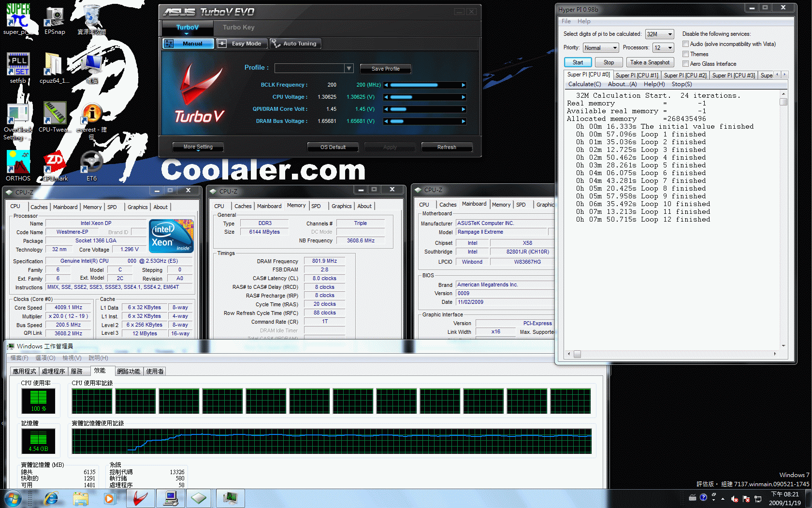Click the Start button in Hyper PI
812x508 pixels.
click(578, 62)
